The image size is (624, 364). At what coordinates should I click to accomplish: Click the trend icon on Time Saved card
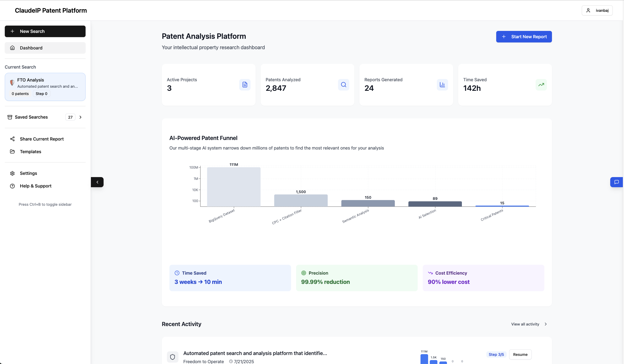[541, 84]
